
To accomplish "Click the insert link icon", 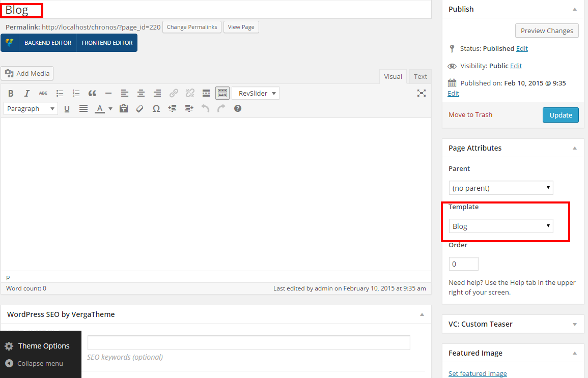I will (x=174, y=93).
